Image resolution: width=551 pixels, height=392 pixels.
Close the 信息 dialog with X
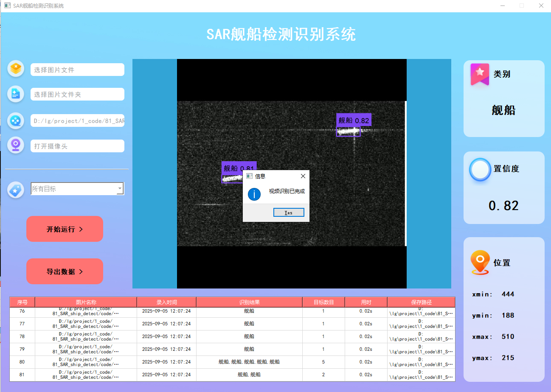(x=303, y=176)
